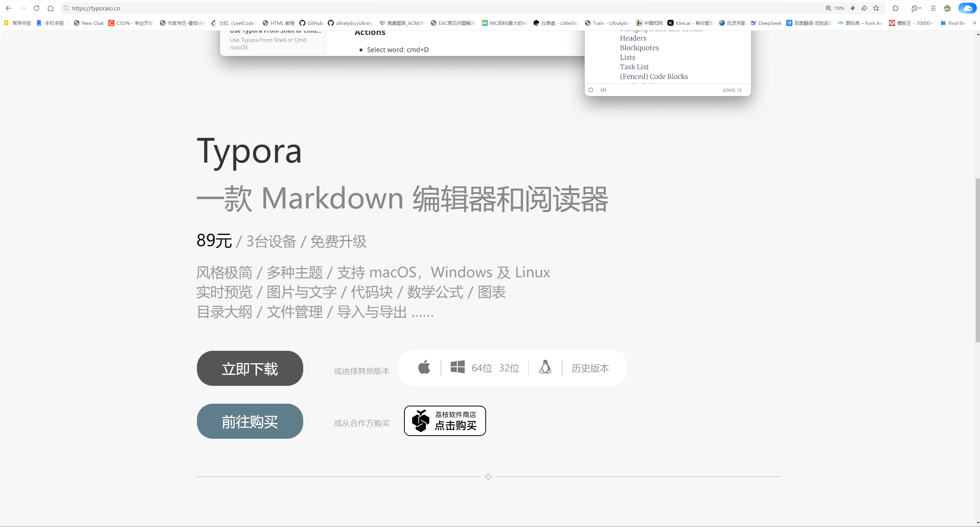This screenshot has height=527, width=980.
Task: Open the DeepSeek bookmark
Action: (766, 23)
